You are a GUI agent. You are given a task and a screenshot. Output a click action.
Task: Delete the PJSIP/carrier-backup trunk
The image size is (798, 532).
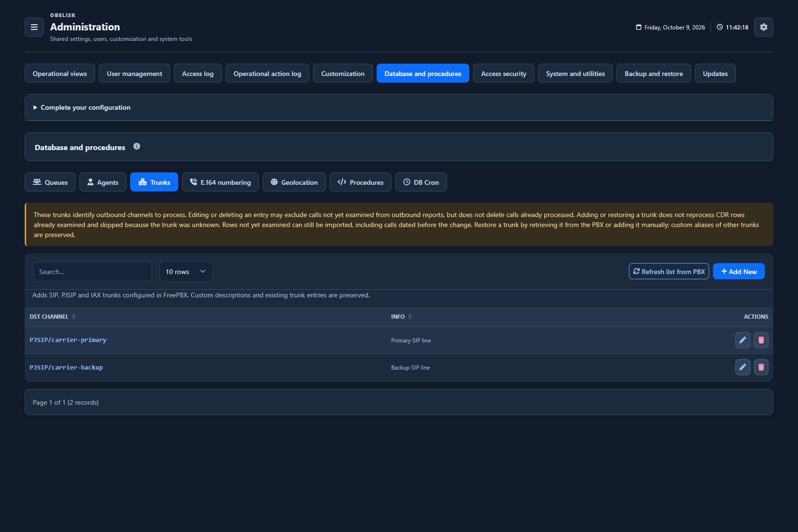[761, 367]
